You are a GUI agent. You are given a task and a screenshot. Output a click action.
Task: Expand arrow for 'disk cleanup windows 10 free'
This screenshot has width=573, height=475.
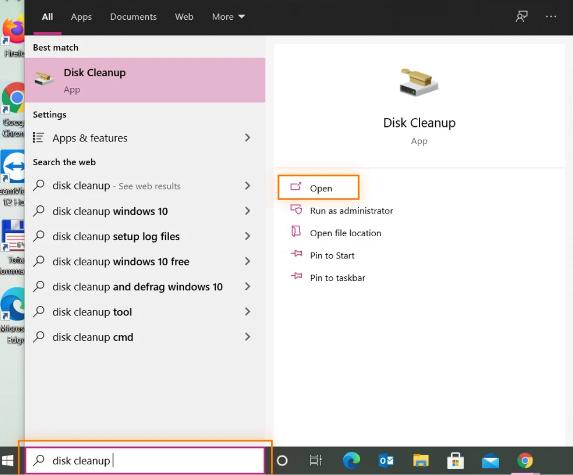click(247, 261)
